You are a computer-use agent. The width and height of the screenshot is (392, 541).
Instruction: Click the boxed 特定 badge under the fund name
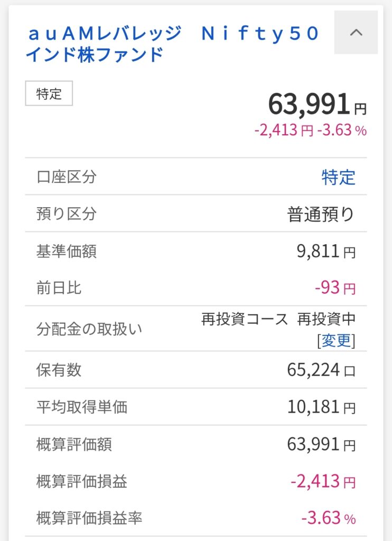point(49,94)
